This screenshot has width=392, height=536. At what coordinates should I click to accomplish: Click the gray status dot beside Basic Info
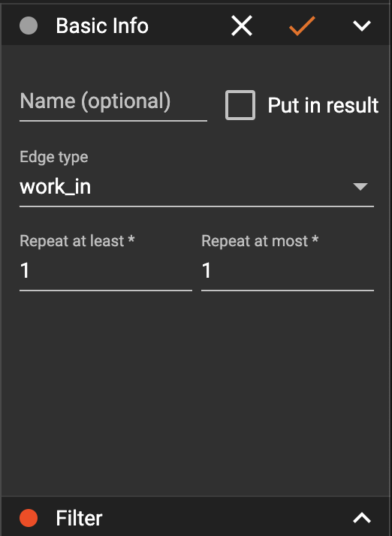click(29, 26)
